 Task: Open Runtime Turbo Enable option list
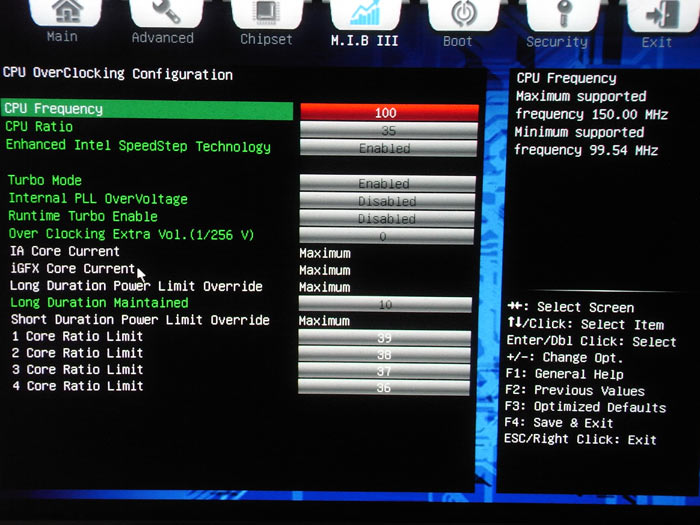point(387,219)
